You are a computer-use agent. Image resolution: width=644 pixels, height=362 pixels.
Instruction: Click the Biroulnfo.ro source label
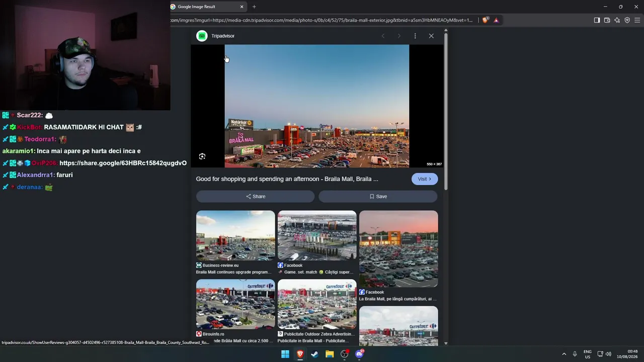coord(213,334)
